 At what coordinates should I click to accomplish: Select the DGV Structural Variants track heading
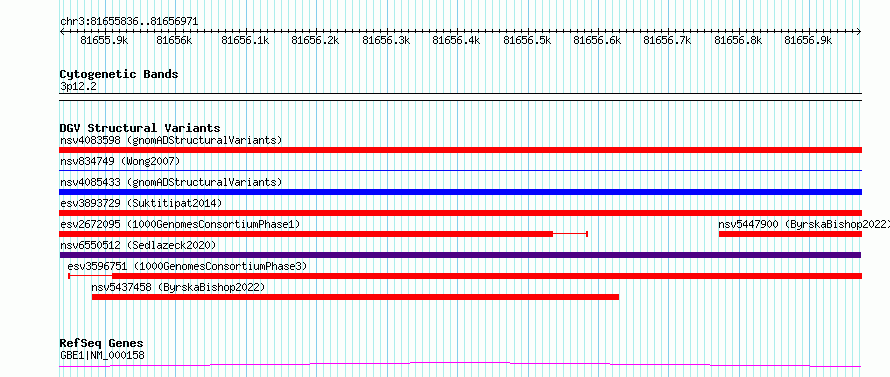(140, 128)
